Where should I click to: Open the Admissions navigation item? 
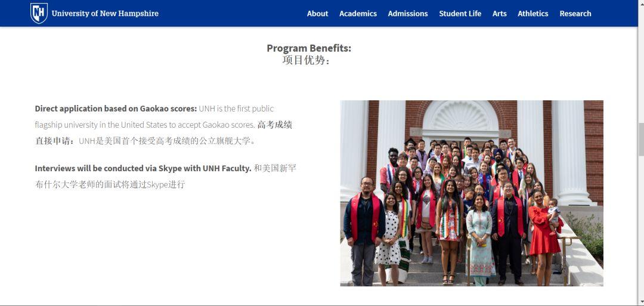[407, 14]
